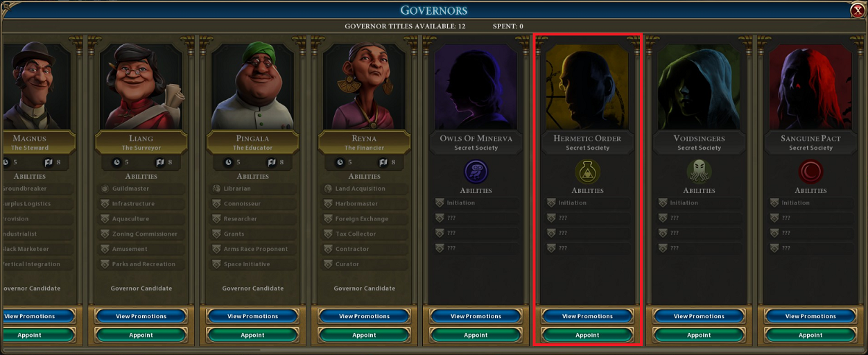The width and height of the screenshot is (868, 355).
Task: Click Liang the Surveyor portrait
Action: point(141,87)
